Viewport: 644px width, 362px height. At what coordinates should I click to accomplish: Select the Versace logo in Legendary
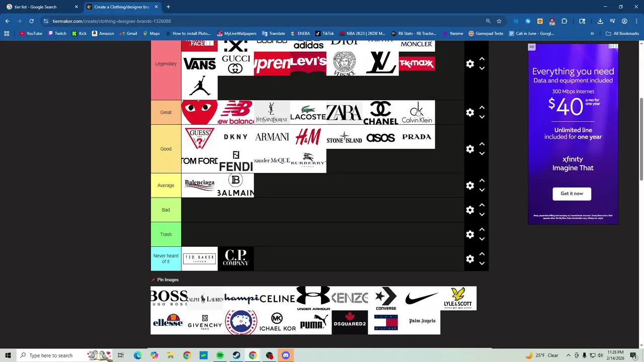coord(345,64)
